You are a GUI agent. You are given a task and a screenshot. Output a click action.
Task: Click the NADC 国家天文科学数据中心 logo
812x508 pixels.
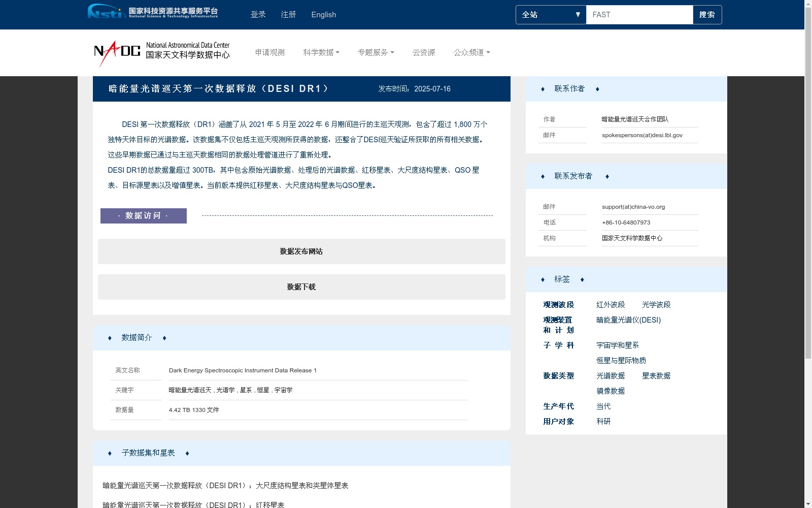161,52
